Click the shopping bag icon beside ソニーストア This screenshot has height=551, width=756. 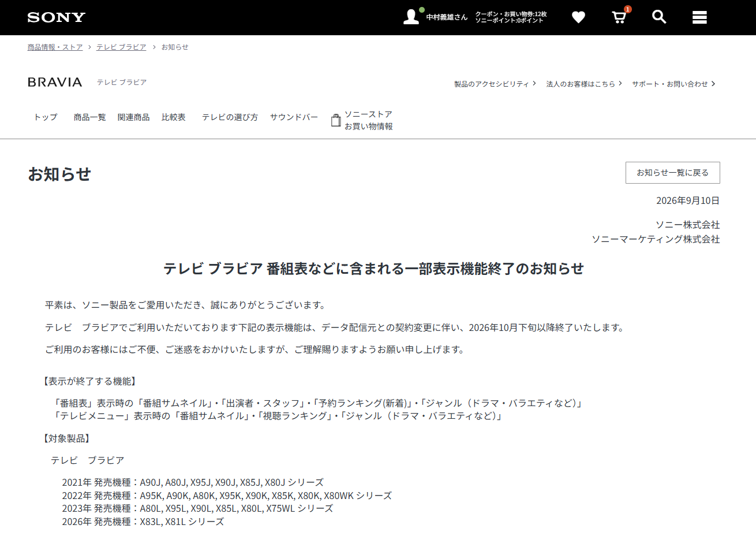[336, 120]
